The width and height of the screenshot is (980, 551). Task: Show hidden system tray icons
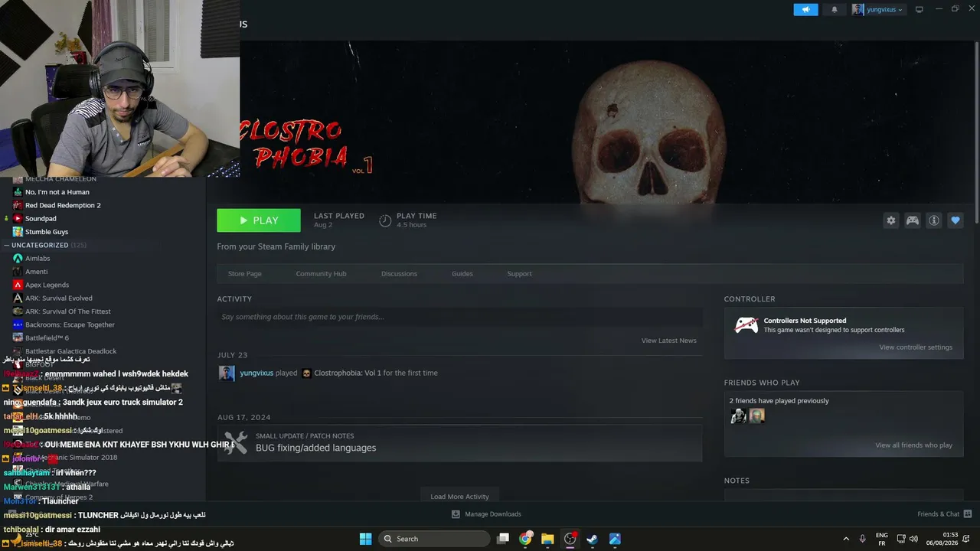[x=846, y=539]
